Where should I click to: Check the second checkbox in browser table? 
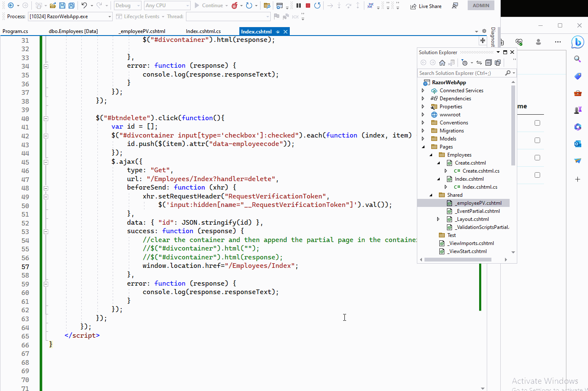click(x=537, y=140)
